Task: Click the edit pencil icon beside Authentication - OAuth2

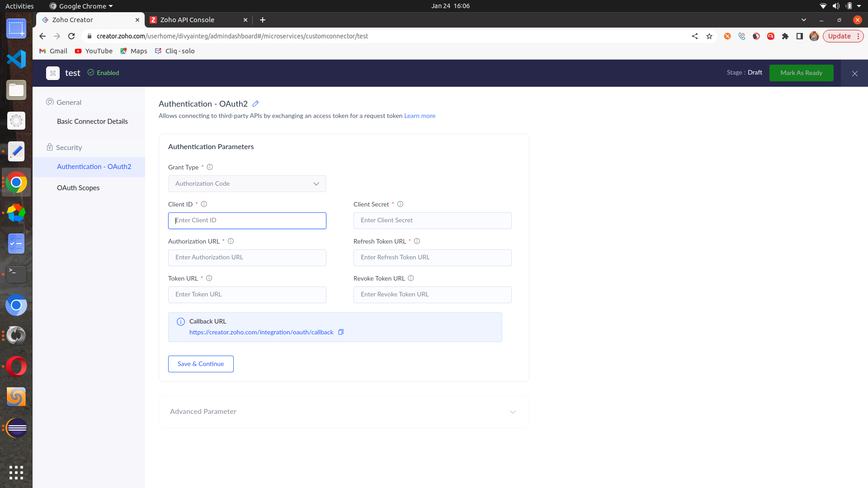Action: [x=255, y=104]
